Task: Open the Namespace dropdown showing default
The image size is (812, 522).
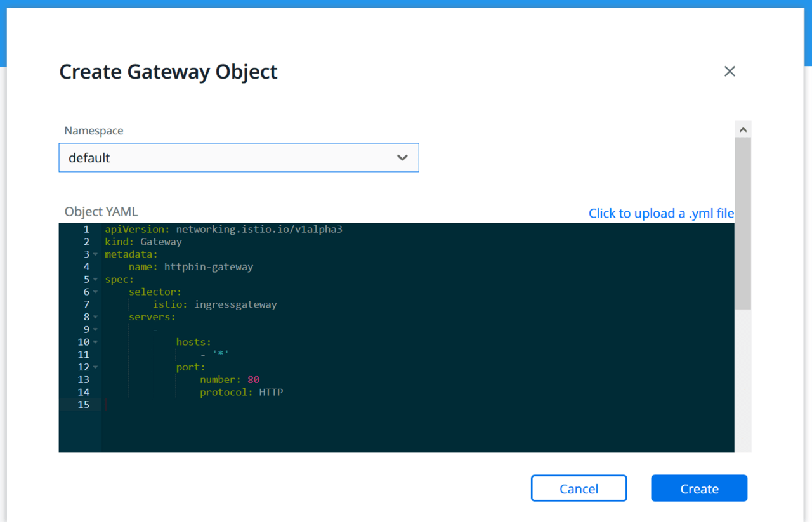Action: tap(239, 157)
